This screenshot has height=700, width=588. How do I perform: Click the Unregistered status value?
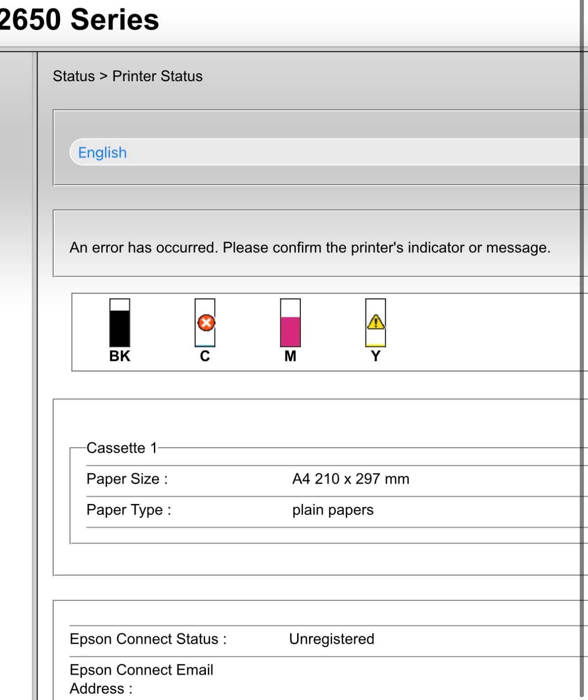pyautogui.click(x=332, y=639)
